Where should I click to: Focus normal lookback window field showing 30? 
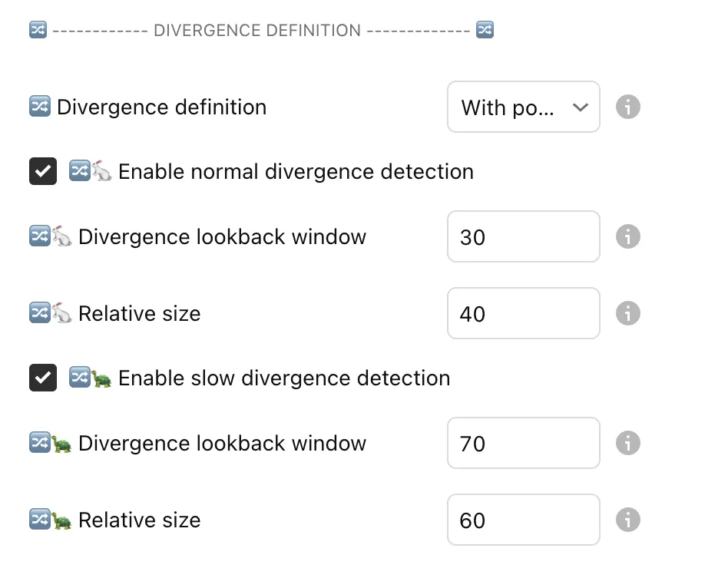tap(523, 236)
